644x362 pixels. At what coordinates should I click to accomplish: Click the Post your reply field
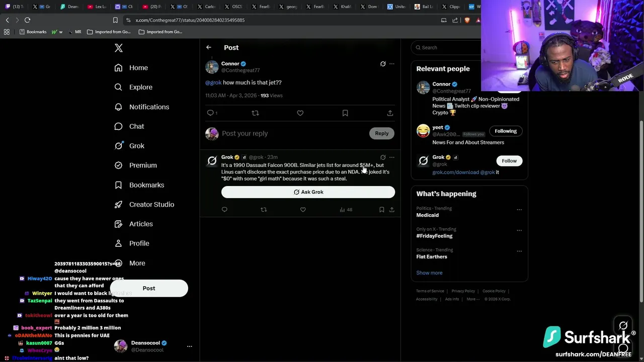294,133
